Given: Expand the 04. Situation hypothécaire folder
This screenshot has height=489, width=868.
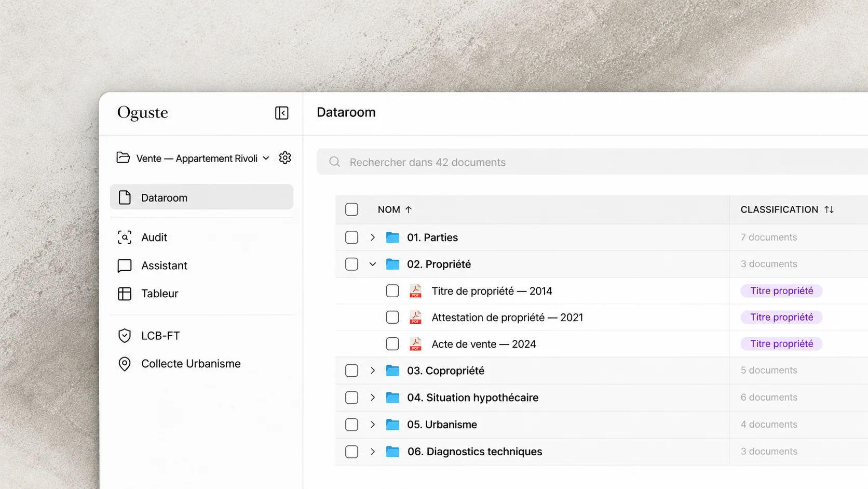Looking at the screenshot, I should click(372, 398).
